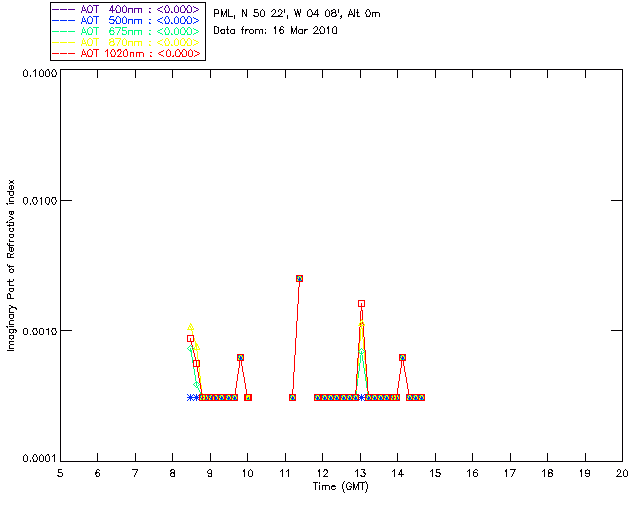
Task: Click the blue asterisk marker at 13 GMT baseline
Action: point(362,397)
